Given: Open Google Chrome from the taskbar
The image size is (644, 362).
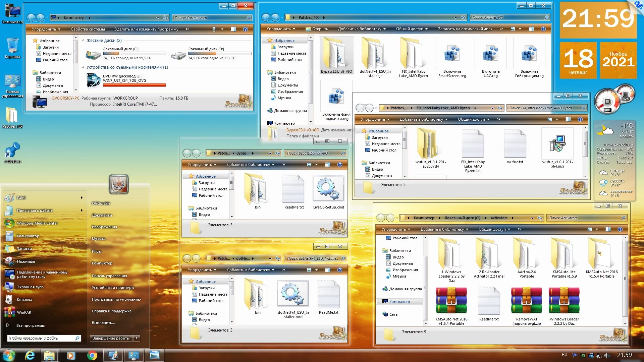Looking at the screenshot, I should coord(92,355).
